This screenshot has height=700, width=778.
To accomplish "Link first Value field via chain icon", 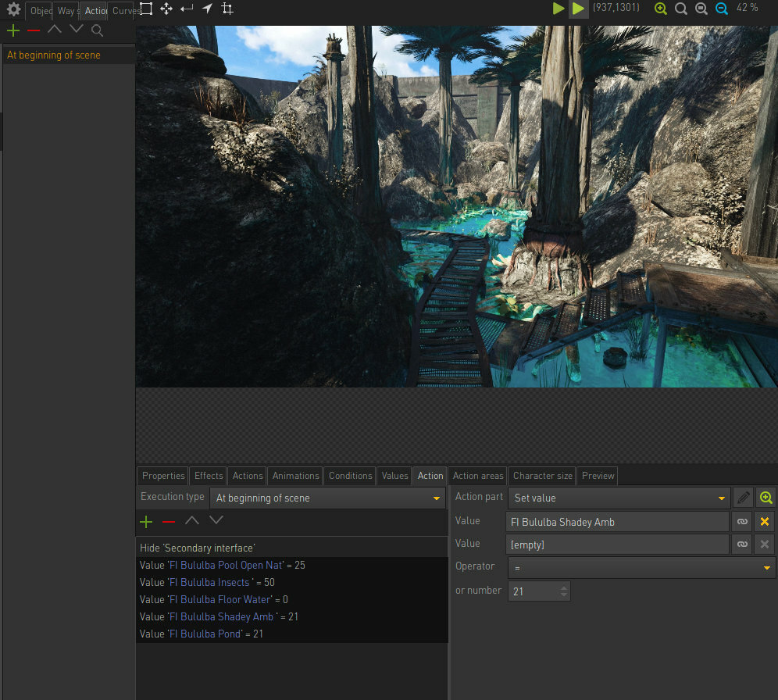I will pyautogui.click(x=742, y=521).
